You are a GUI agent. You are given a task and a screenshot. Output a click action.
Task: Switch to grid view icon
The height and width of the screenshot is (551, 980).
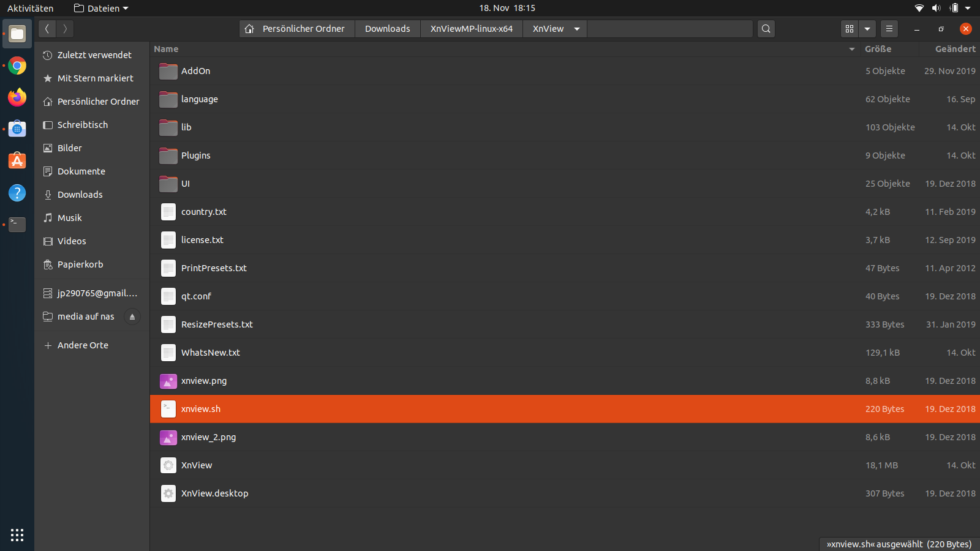850,29
